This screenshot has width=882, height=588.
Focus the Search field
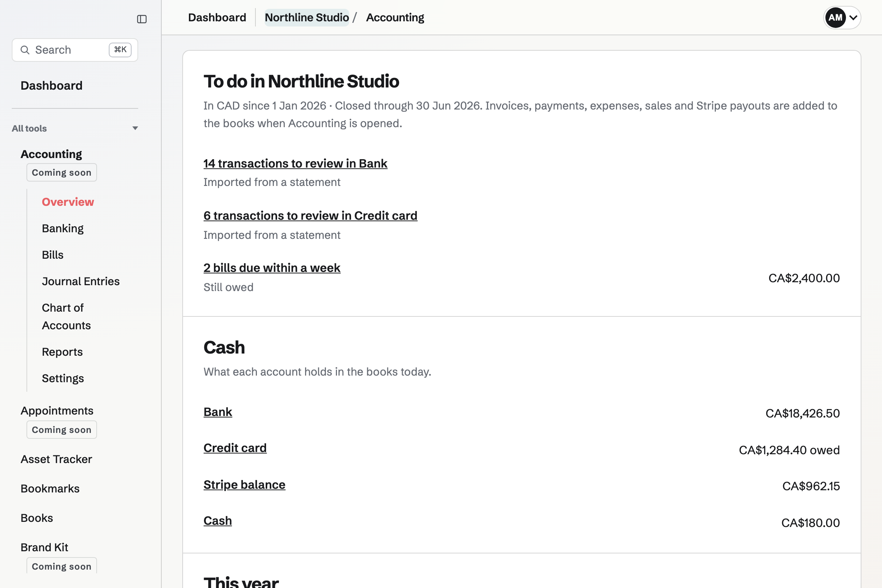coord(75,50)
